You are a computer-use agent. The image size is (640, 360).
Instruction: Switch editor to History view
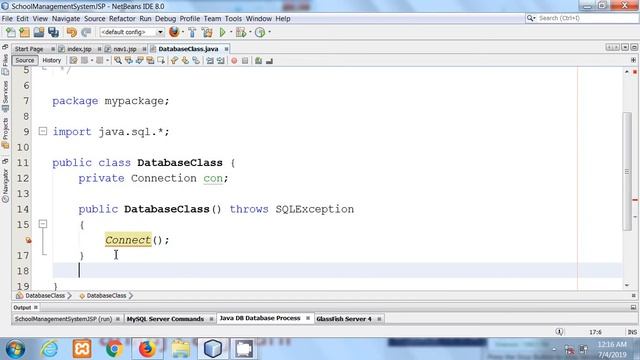tap(51, 60)
